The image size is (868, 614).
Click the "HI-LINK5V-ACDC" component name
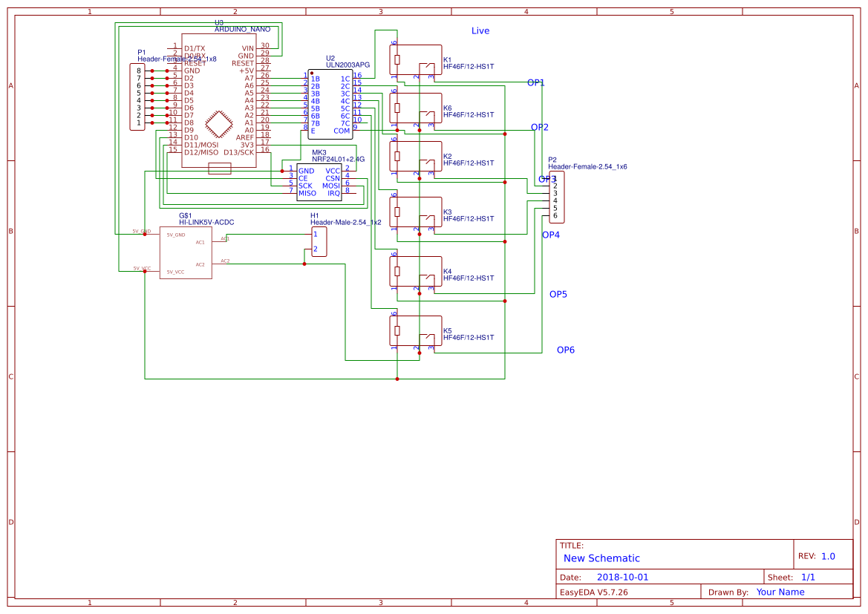(x=206, y=223)
